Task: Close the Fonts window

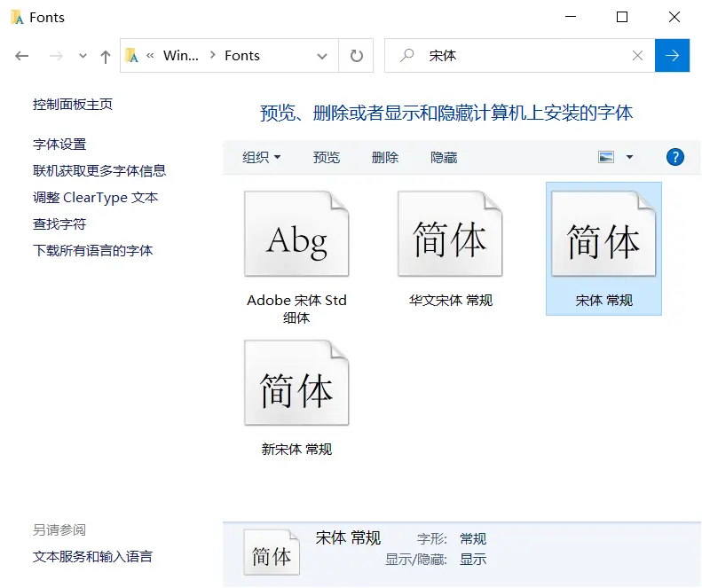Action: pos(674,17)
